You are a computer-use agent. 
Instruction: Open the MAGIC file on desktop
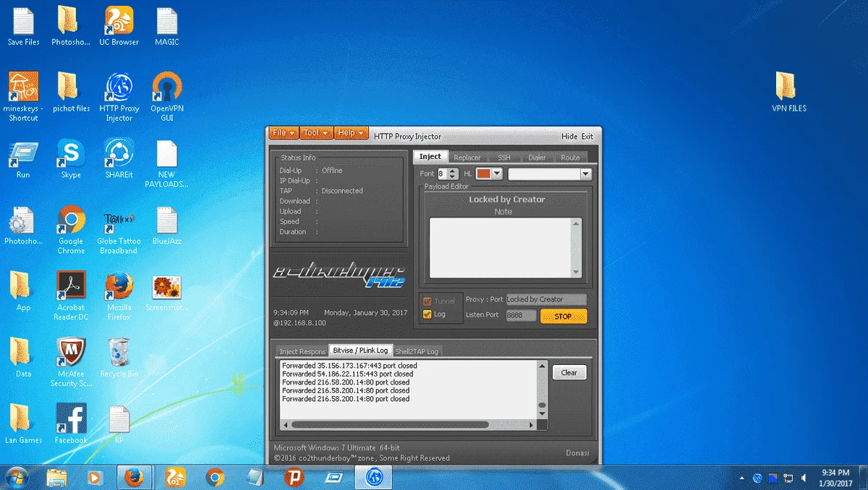coord(167,27)
